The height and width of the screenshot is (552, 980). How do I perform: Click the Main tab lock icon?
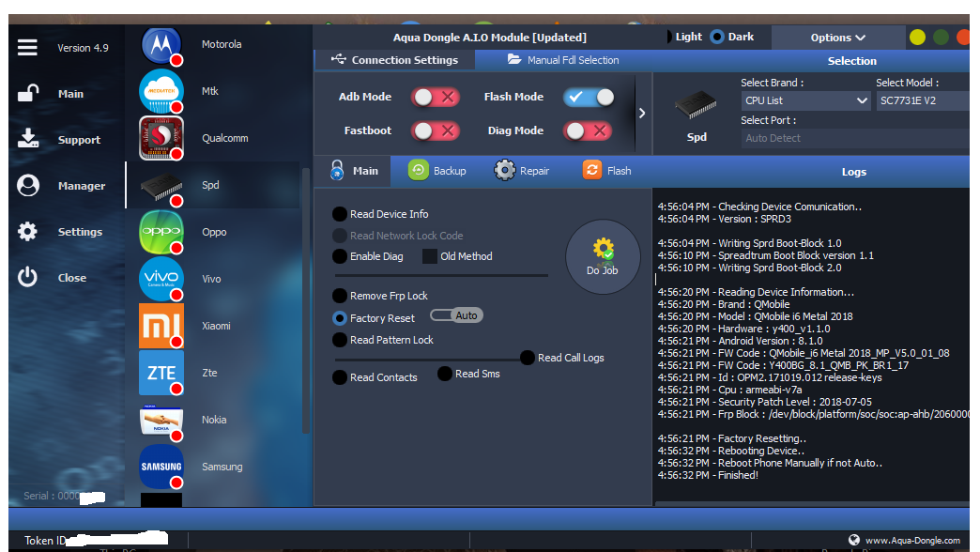coord(337,170)
